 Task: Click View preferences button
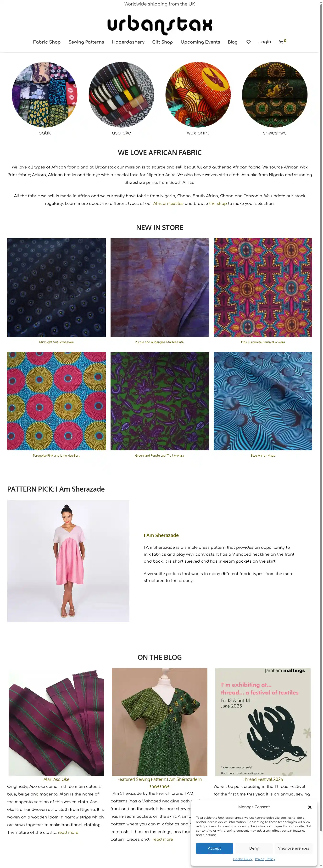tap(293, 848)
